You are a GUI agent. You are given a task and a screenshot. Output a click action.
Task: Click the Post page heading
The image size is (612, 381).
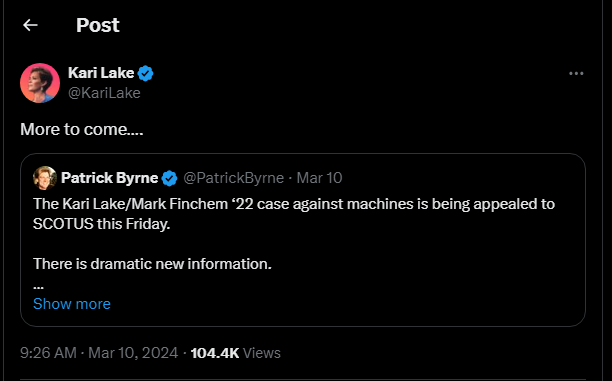point(98,25)
